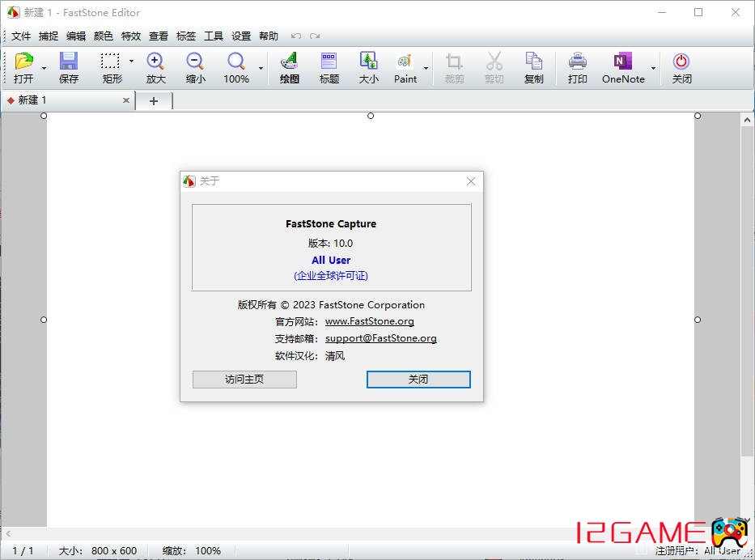Expand the OneNote dropdown arrow

point(653,68)
